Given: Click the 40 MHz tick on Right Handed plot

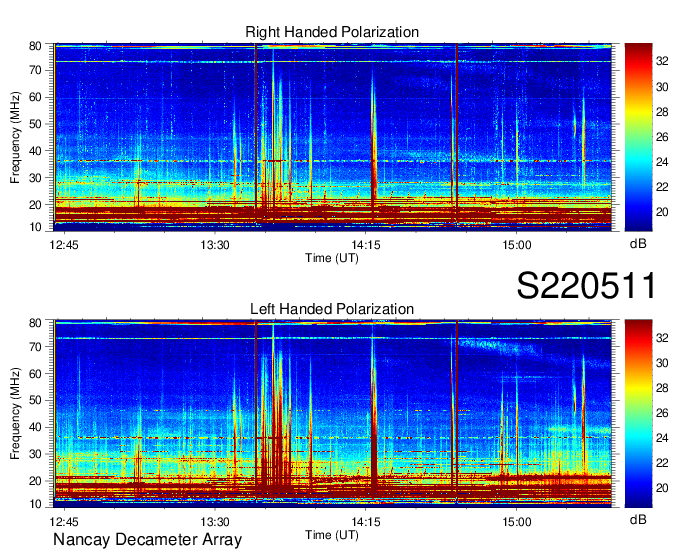Looking at the screenshot, I should pyautogui.click(x=36, y=151).
